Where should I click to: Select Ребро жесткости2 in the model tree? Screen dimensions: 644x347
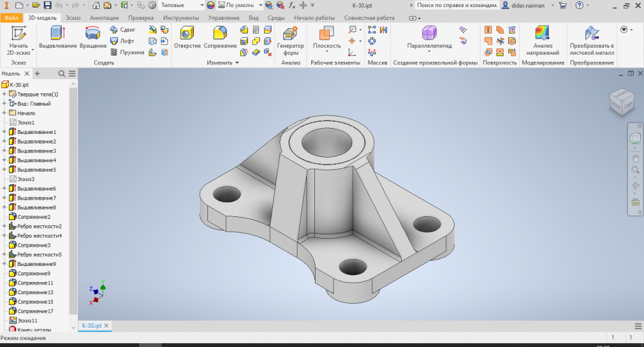(x=39, y=227)
